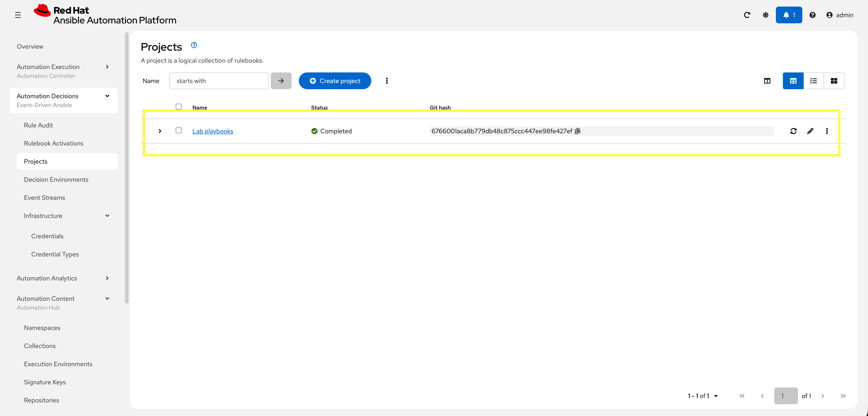Navigate to Decision Environments
This screenshot has height=416, width=868.
coord(56,179)
